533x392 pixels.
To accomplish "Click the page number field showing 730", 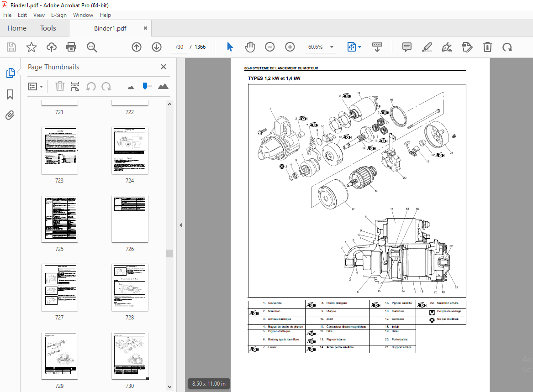I will click(179, 47).
